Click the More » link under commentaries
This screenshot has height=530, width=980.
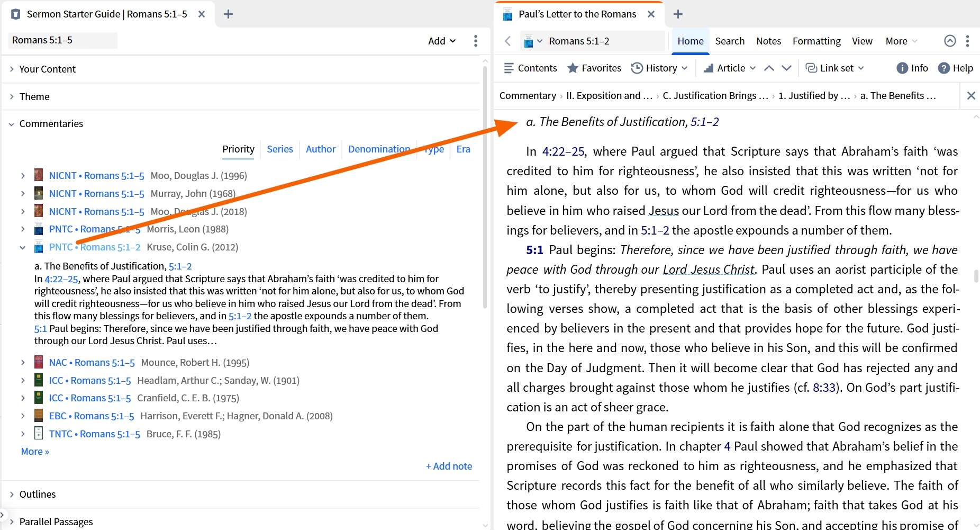(35, 452)
